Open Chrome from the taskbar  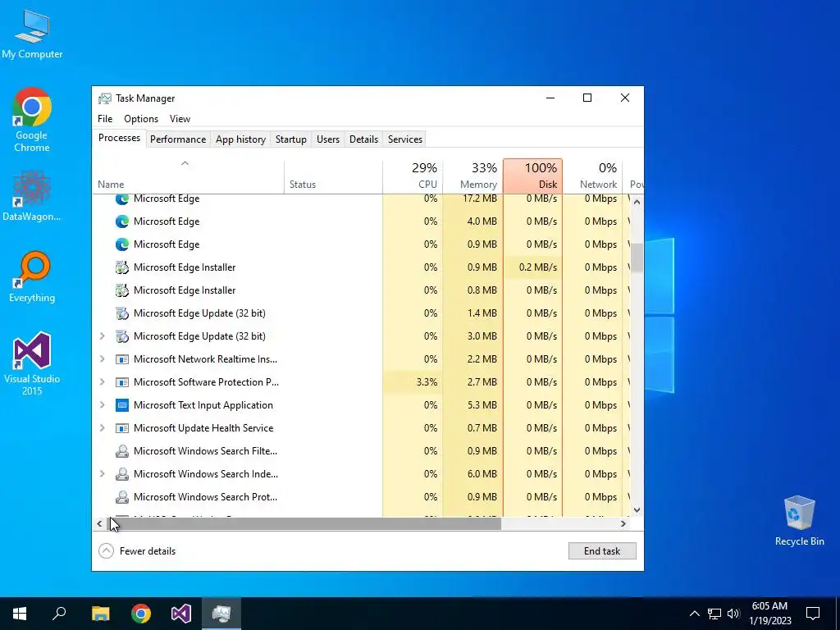141,614
